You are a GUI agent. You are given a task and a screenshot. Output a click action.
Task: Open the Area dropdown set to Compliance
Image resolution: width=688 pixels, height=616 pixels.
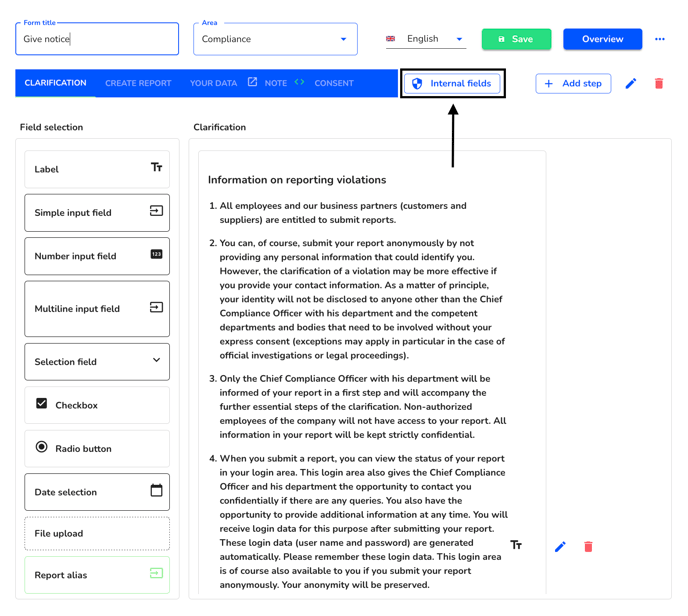tap(276, 39)
